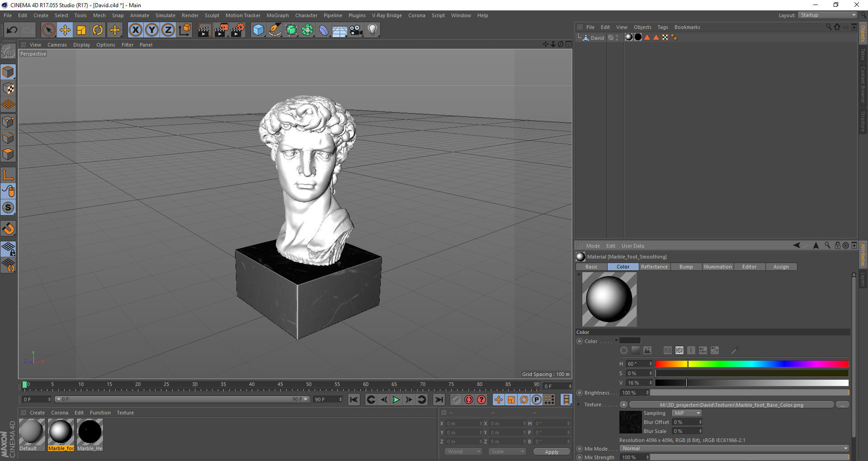This screenshot has height=461, width=868.
Task: Click the Apply coordinates button
Action: tap(552, 452)
